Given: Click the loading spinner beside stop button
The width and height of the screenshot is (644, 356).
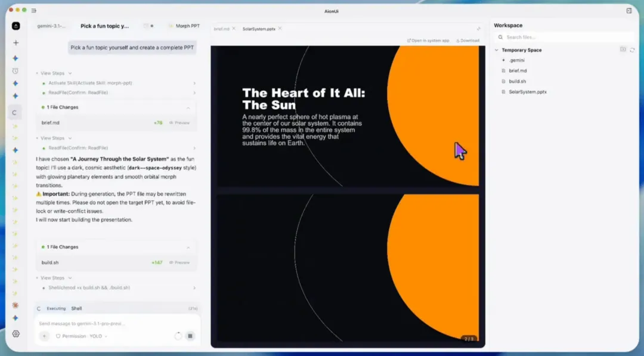Looking at the screenshot, I should click(x=178, y=336).
